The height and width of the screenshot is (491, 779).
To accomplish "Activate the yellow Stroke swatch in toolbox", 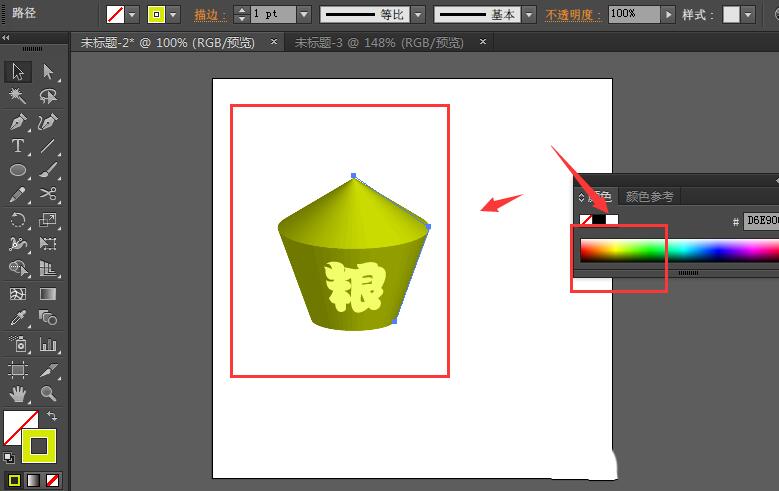I will [x=39, y=446].
